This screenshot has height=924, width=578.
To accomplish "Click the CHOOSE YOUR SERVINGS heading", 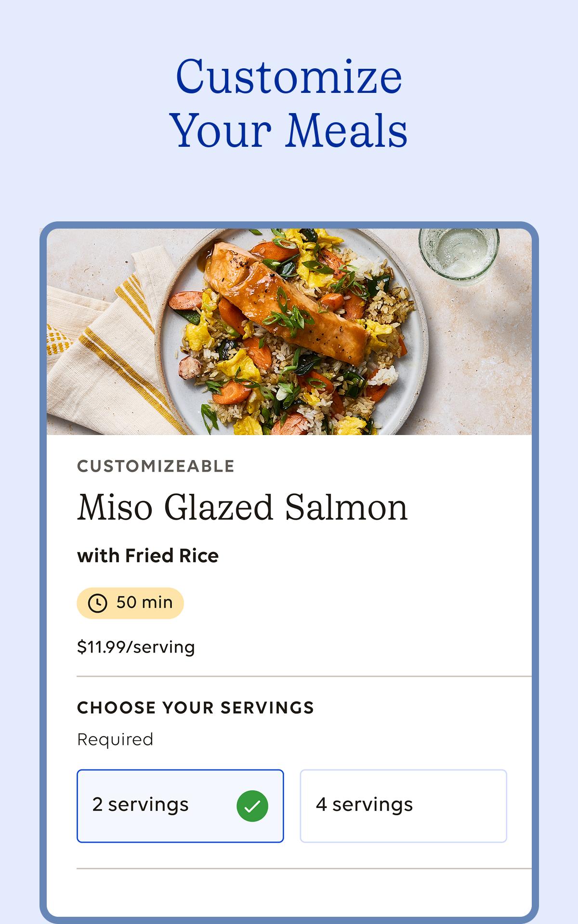I will pos(196,707).
